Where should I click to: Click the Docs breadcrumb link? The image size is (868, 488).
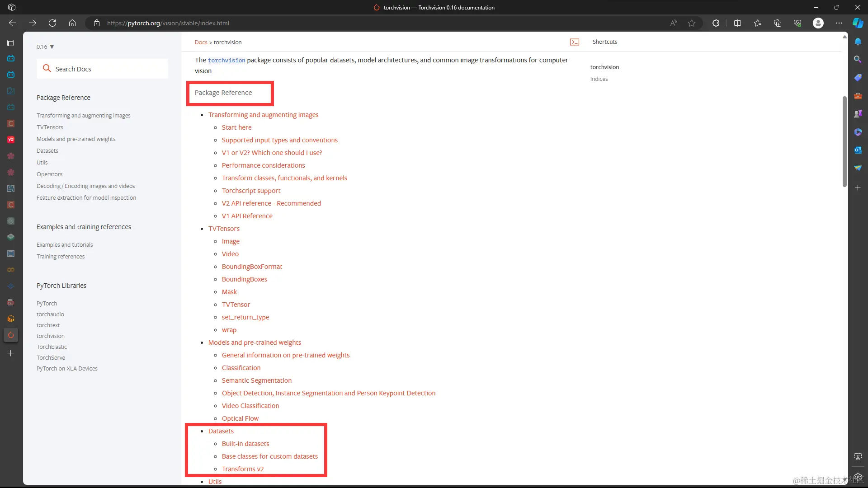201,42
